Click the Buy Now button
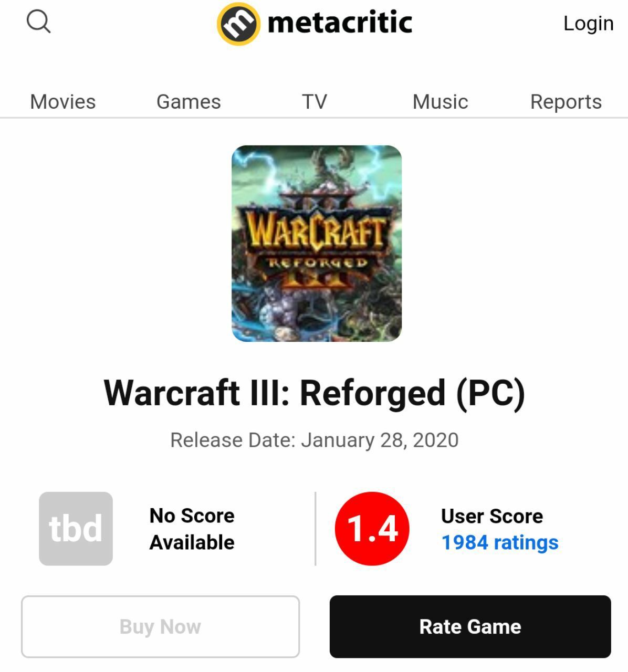The image size is (628, 672). coord(160,626)
